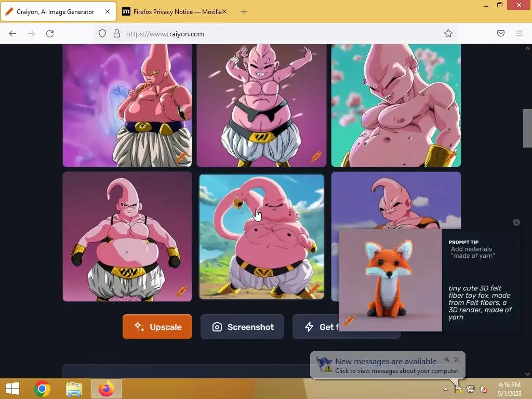This screenshot has height=399, width=532.
Task: Close the Craiyon, AI Image Generator tab
Action: pos(108,11)
